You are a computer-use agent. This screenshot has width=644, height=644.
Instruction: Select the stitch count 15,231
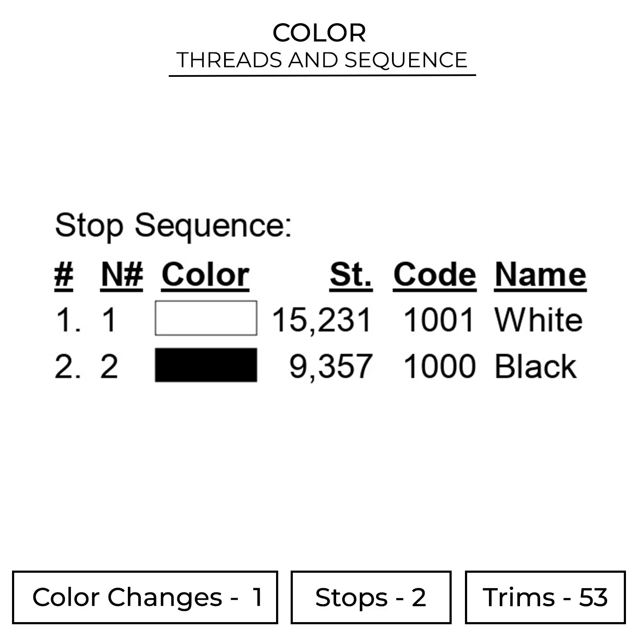tap(322, 320)
